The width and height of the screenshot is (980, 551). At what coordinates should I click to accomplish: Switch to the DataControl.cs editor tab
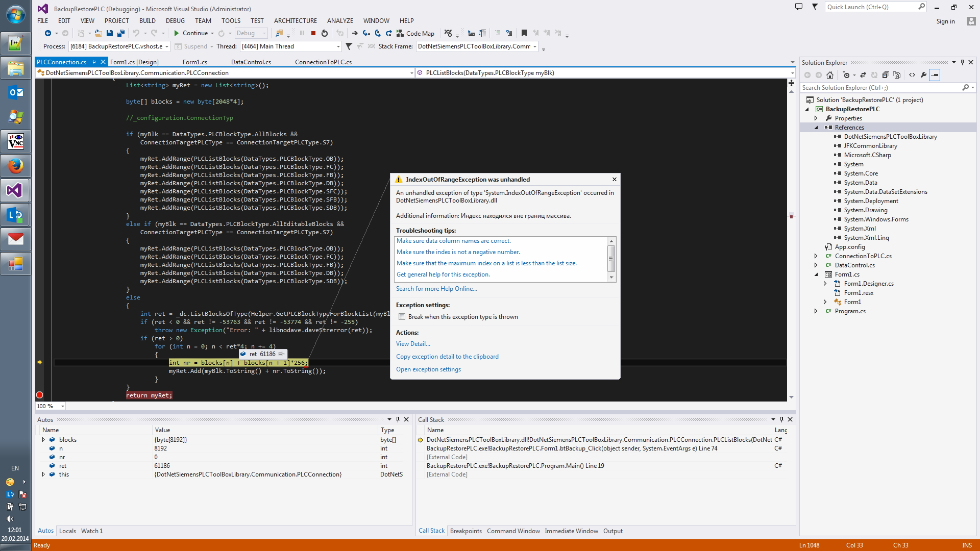[x=251, y=62]
